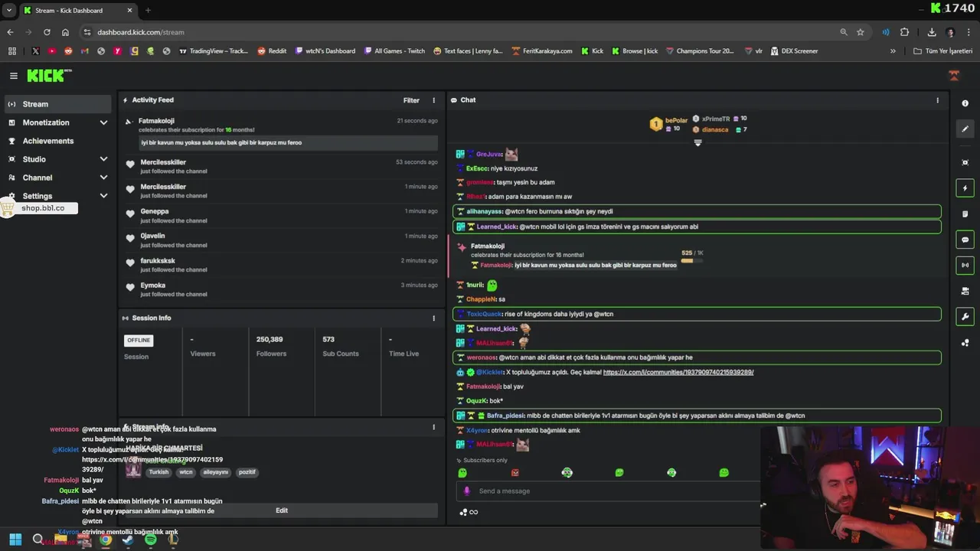Click the OFFLINE session status badge

tap(139, 341)
